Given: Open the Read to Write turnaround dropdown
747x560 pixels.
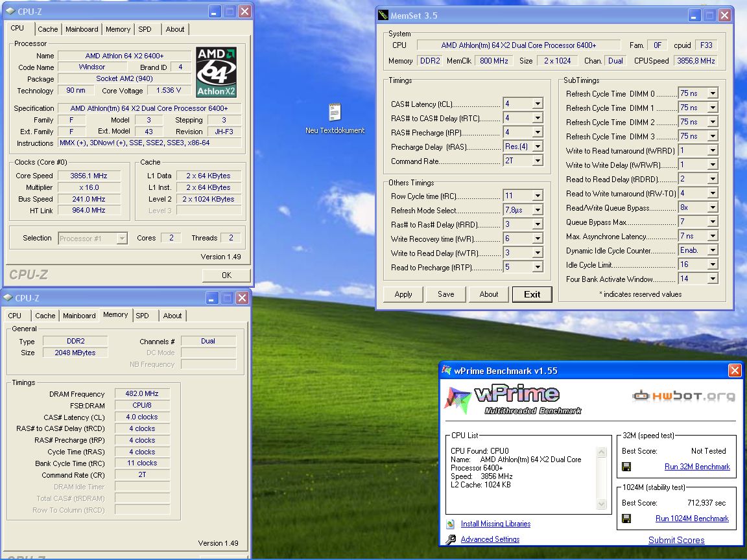Looking at the screenshot, I should pyautogui.click(x=713, y=193).
